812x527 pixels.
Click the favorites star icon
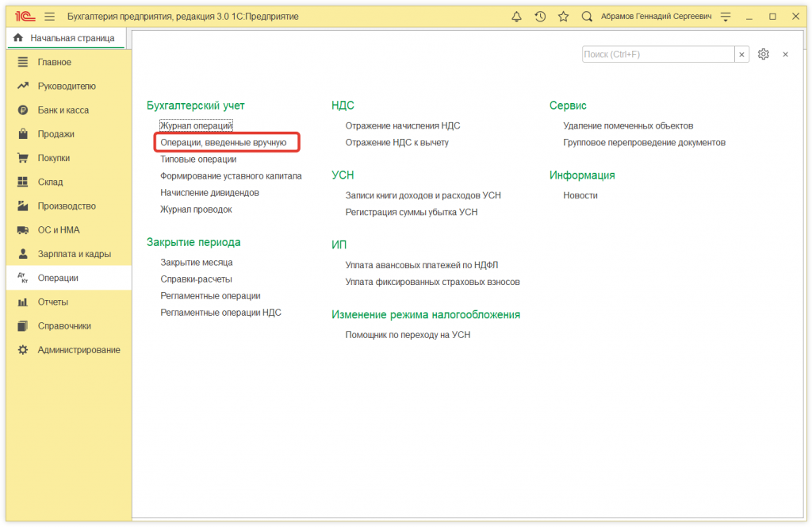click(x=563, y=16)
